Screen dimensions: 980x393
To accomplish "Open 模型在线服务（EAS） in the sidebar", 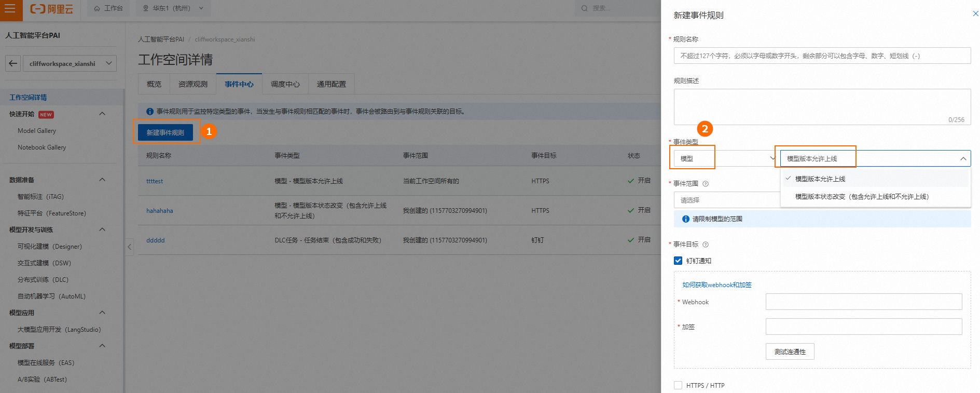I will [x=46, y=363].
